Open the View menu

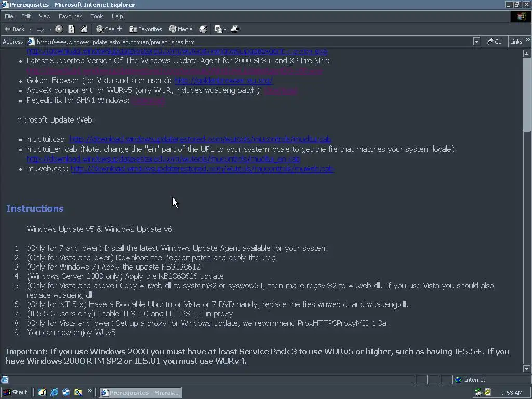(x=45, y=16)
